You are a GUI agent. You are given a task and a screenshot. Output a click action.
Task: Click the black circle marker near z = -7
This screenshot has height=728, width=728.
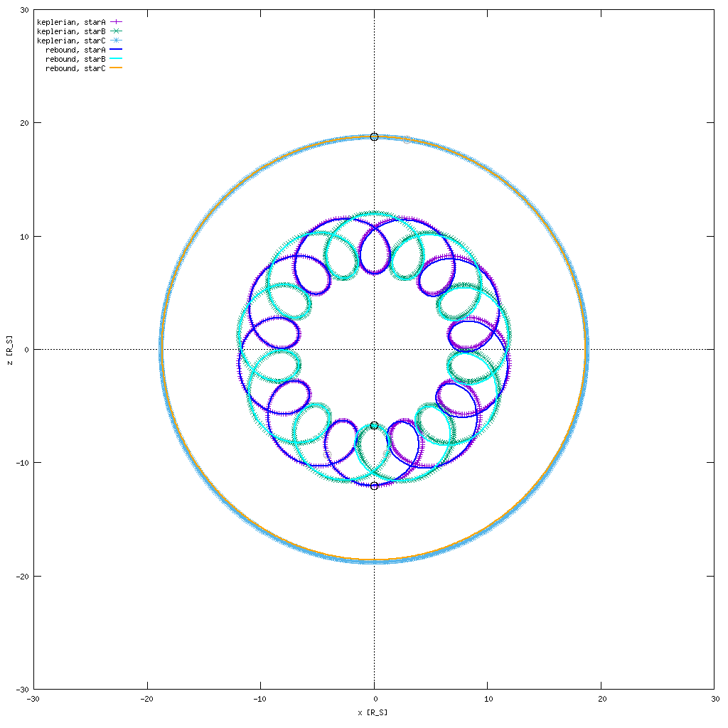(374, 426)
